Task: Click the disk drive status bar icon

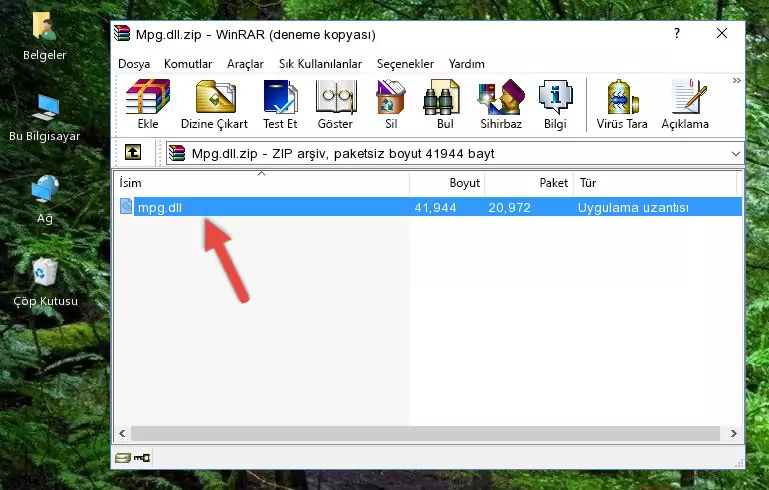Action: [123, 458]
